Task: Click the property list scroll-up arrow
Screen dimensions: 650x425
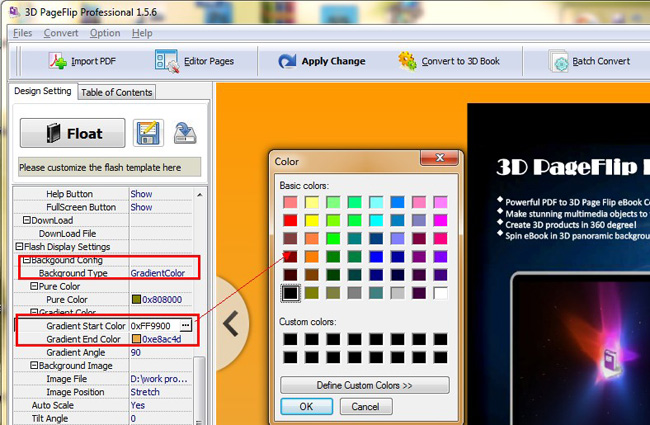Action: pyautogui.click(x=200, y=194)
